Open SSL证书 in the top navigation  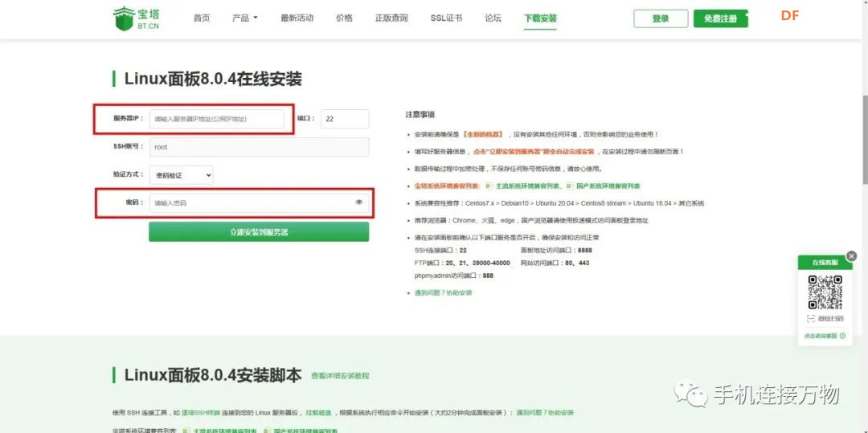(446, 18)
